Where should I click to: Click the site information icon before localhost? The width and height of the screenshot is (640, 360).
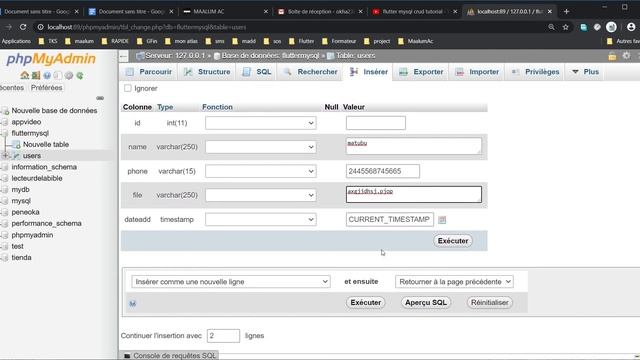pyautogui.click(x=40, y=27)
